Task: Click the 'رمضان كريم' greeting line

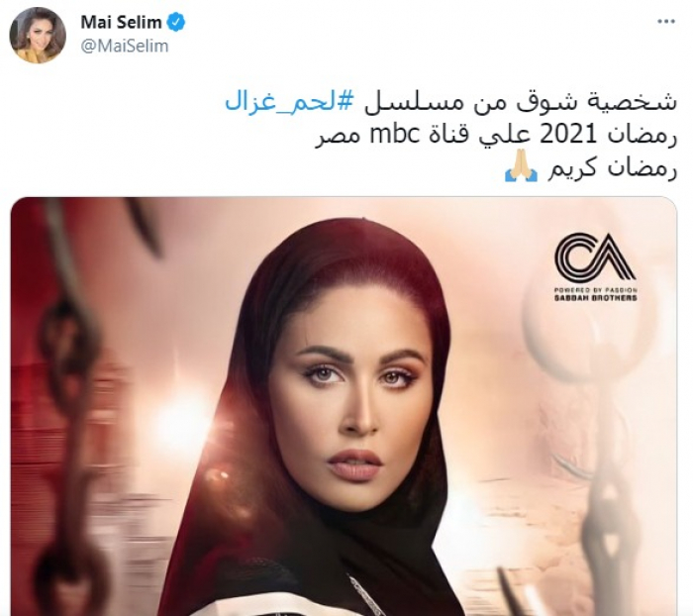Action: pos(613,170)
